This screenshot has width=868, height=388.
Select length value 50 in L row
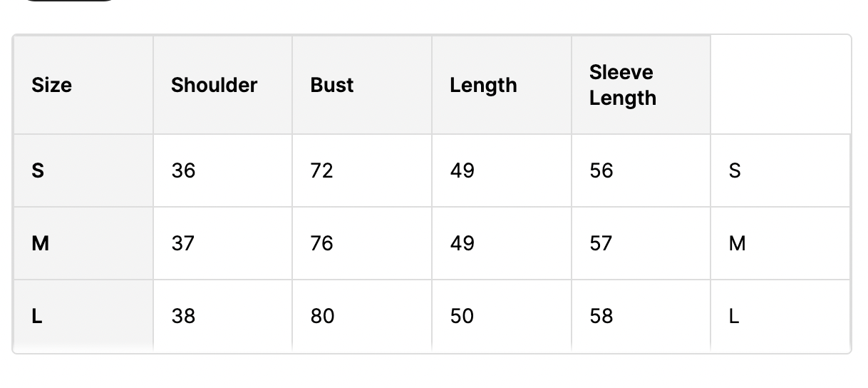click(462, 316)
